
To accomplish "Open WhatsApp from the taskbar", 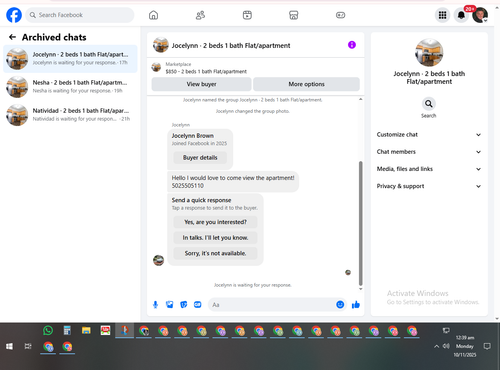I will coord(48,330).
